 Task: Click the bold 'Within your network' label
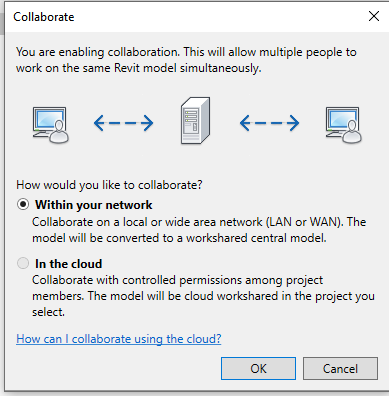point(94,205)
